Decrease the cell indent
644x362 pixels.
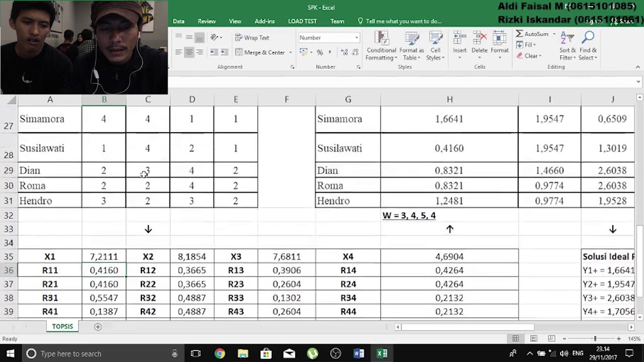(x=214, y=52)
